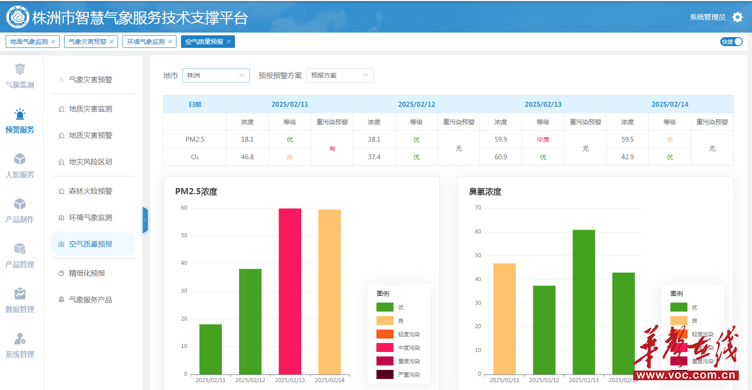
Task: Click the red 有 heavy pollution warning cell
Action: pyautogui.click(x=332, y=148)
